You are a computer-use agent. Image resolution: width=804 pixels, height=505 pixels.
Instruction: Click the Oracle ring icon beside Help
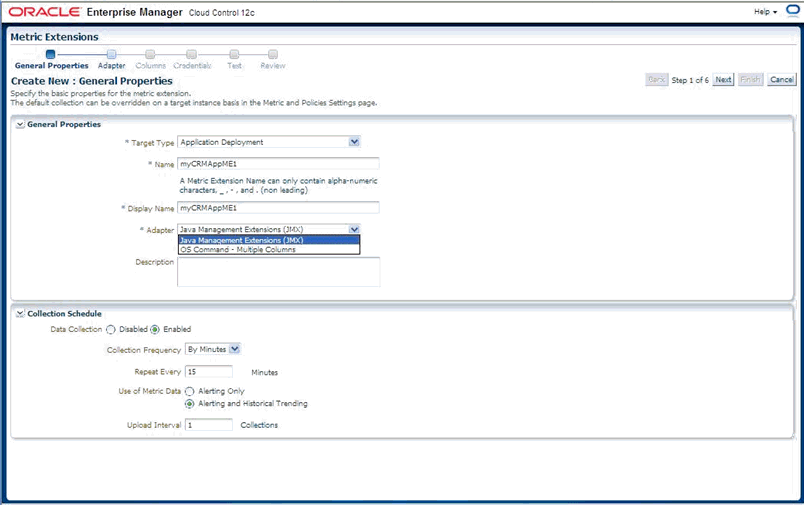793,11
